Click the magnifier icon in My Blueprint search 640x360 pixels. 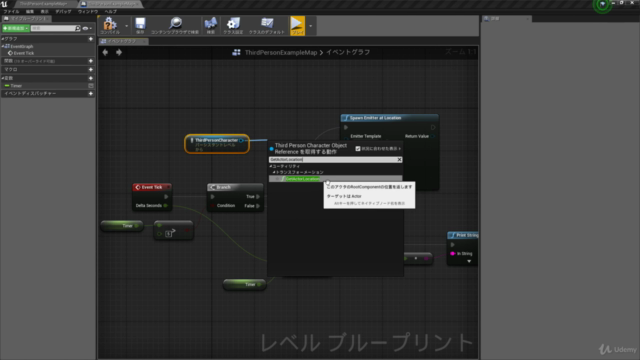click(78, 28)
